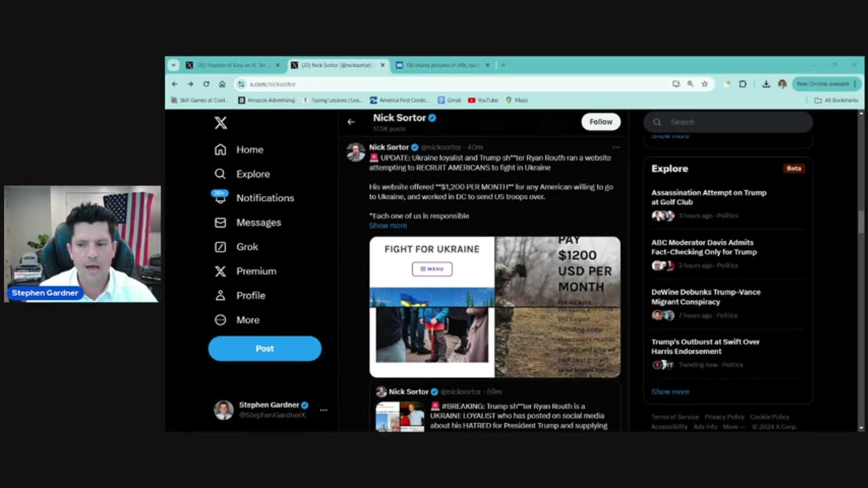This screenshot has height=488, width=868.
Task: Focus the X Search field
Action: tap(728, 122)
